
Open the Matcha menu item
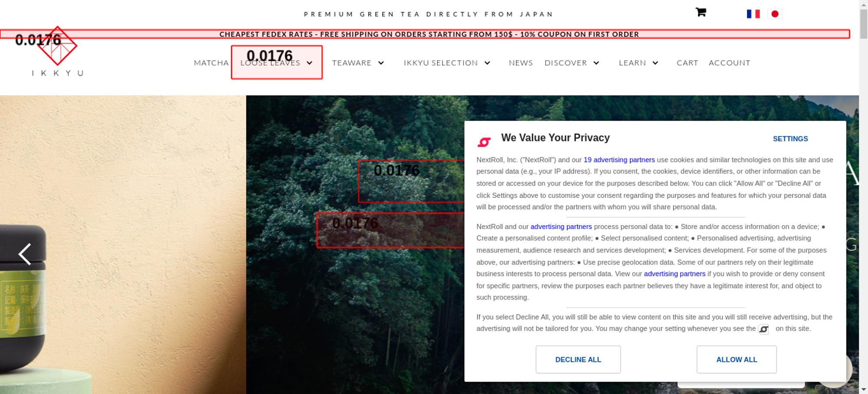tap(211, 63)
